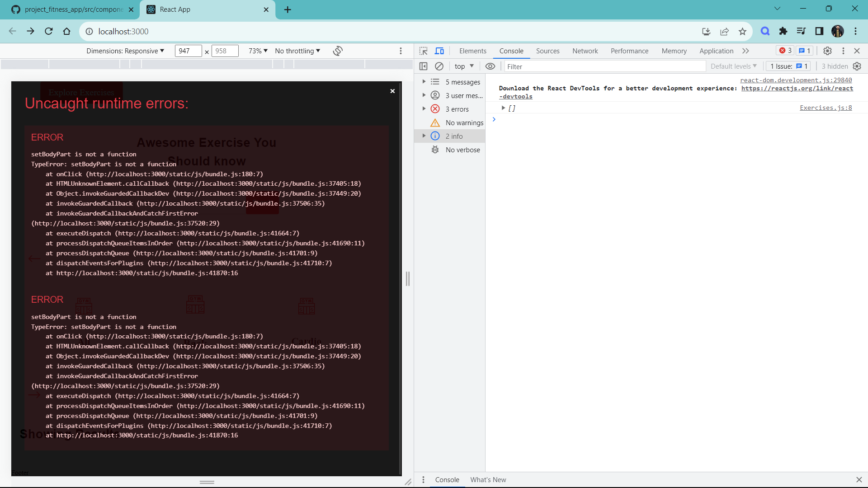This screenshot has width=868, height=488.
Task: Open DevTools settings gear
Action: click(827, 51)
